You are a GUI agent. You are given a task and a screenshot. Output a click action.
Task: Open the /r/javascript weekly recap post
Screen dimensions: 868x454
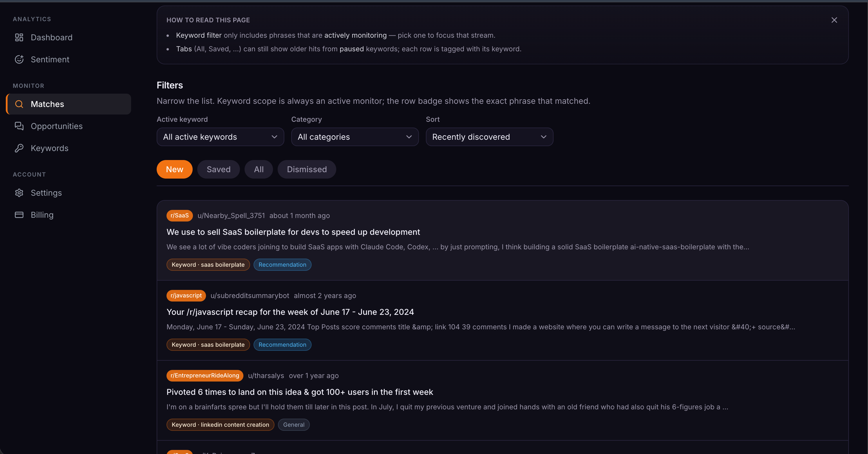click(x=290, y=312)
